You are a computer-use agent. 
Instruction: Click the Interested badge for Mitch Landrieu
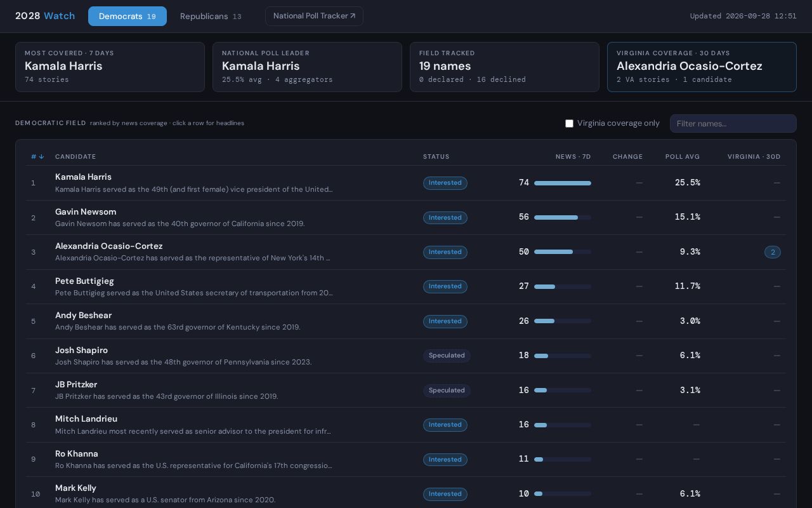(x=445, y=425)
